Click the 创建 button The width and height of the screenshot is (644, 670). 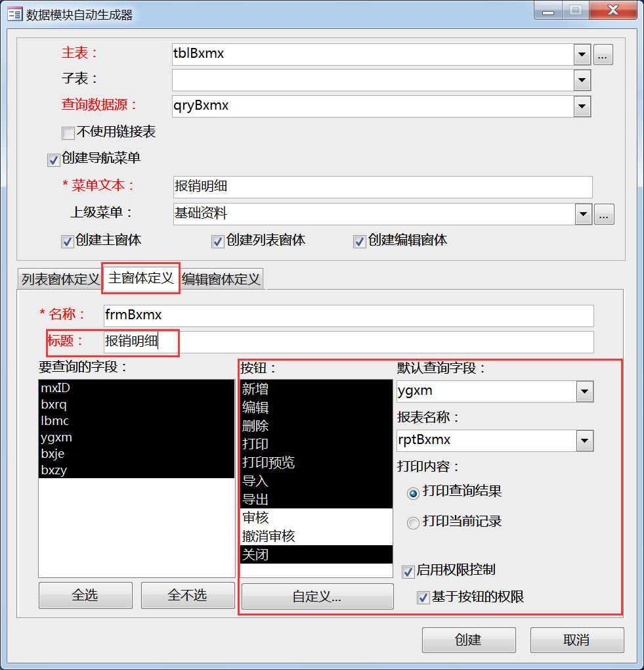coord(469,640)
